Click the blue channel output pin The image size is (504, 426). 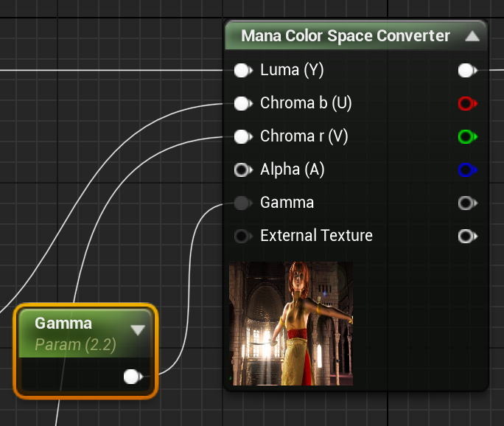468,170
